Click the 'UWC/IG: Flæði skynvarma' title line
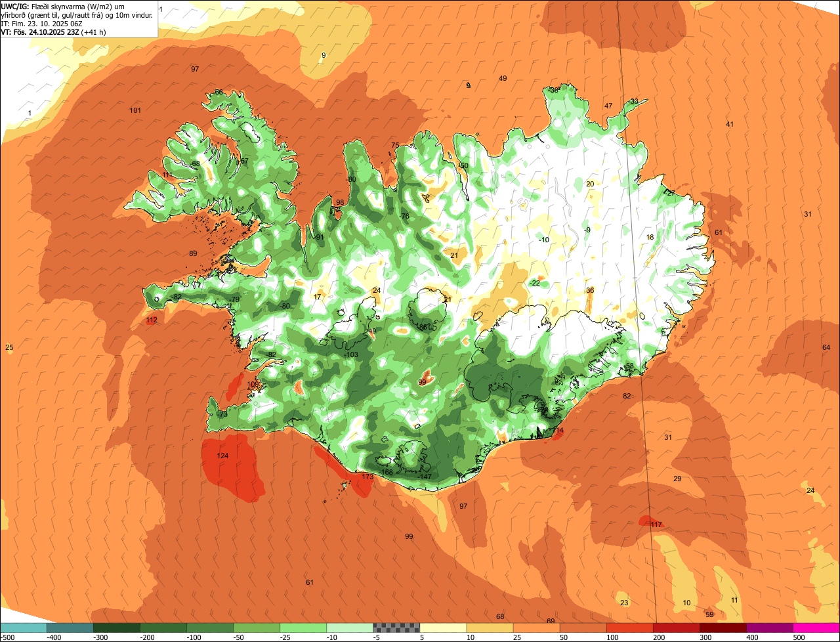 pos(63,6)
